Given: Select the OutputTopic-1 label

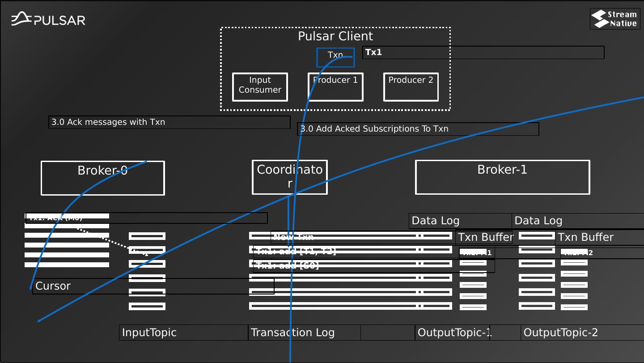Looking at the screenshot, I should click(453, 333).
